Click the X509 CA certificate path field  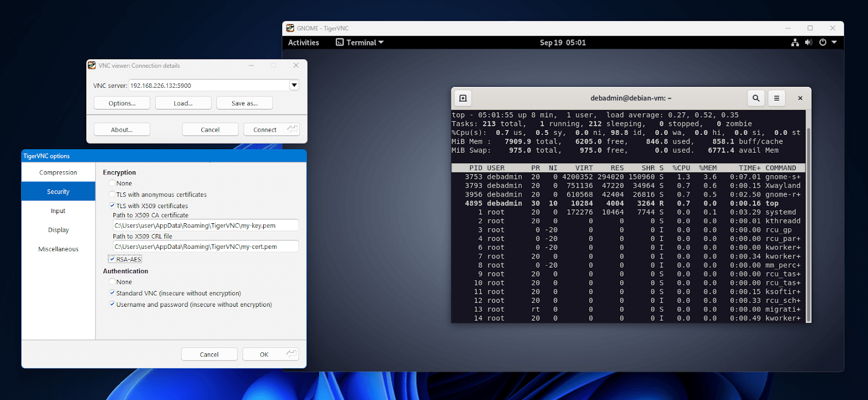coord(205,225)
